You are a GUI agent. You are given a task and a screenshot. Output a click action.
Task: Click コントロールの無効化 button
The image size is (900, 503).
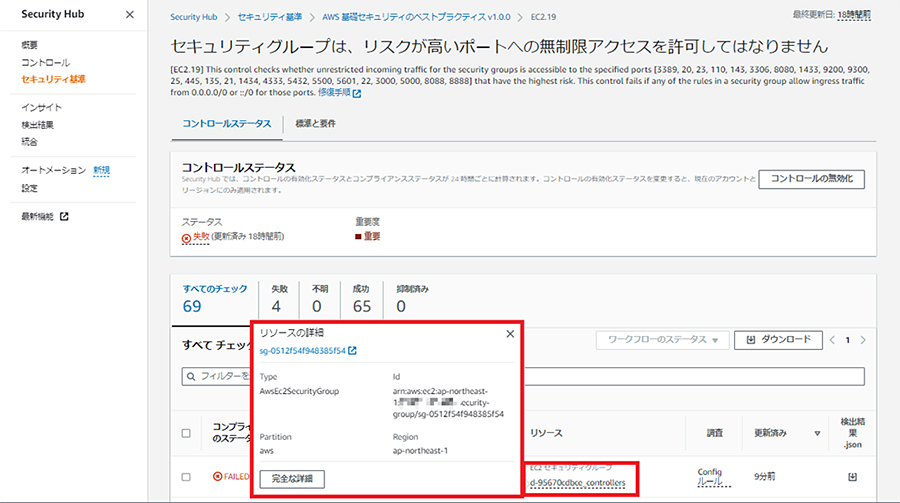click(812, 179)
